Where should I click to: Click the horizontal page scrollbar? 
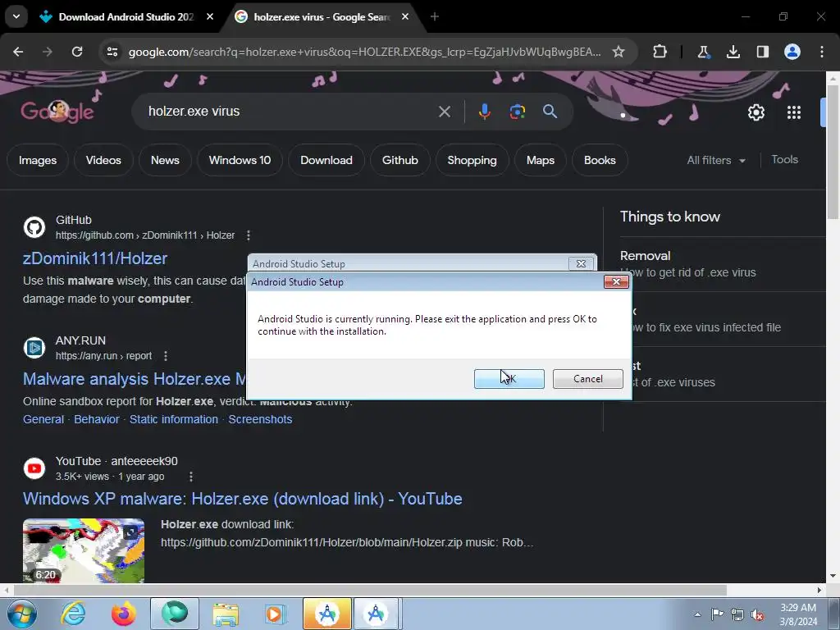pos(370,590)
